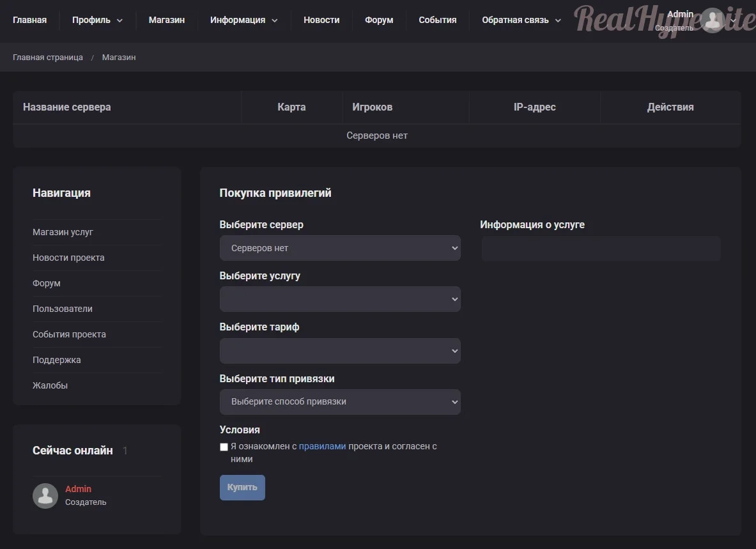This screenshot has width=756, height=549.
Task: Open the Выберите сервер dropdown
Action: (x=340, y=248)
